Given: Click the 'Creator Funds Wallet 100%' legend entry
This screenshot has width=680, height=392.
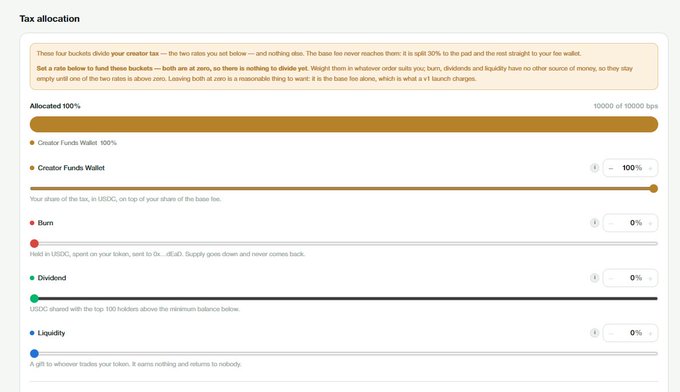Looking at the screenshot, I should 73,143.
